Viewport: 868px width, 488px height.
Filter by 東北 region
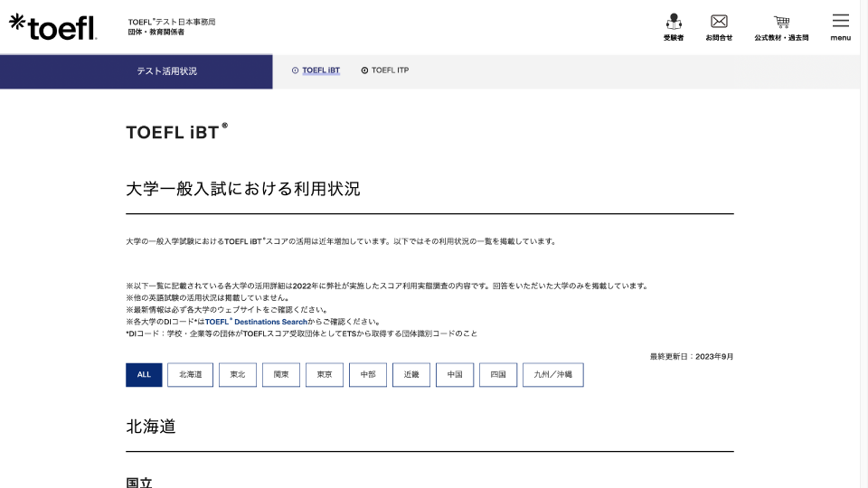(x=238, y=374)
